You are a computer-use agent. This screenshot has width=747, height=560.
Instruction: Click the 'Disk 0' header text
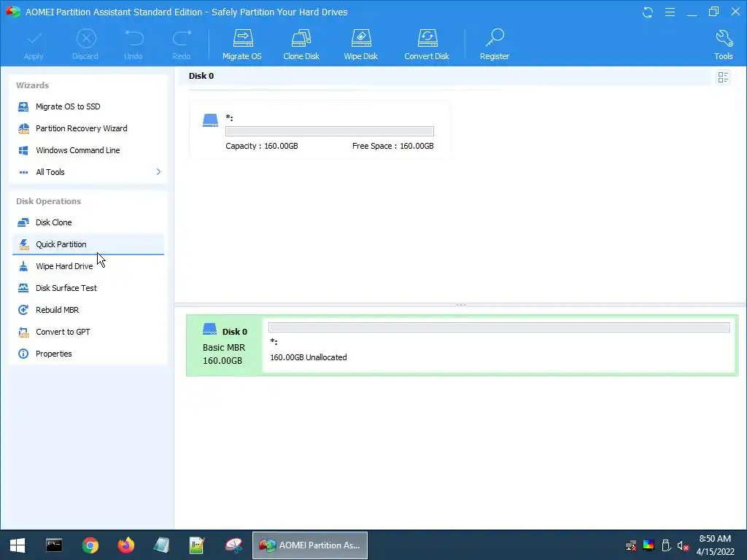click(201, 76)
